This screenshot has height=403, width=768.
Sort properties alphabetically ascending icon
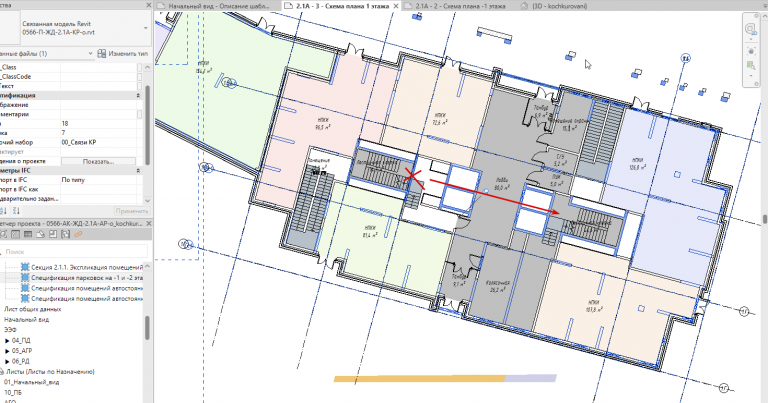(3, 211)
